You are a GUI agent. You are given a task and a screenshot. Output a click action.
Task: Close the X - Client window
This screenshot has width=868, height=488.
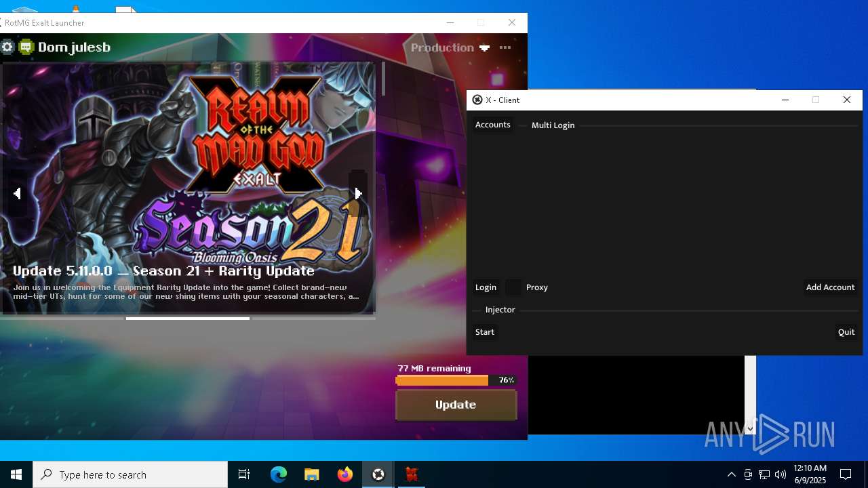847,100
